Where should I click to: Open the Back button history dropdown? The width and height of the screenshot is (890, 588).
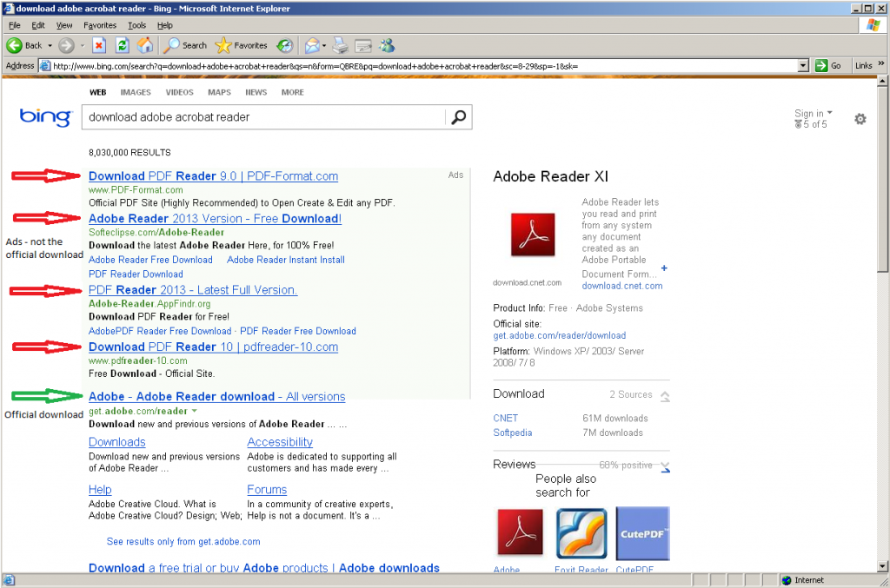tap(50, 45)
